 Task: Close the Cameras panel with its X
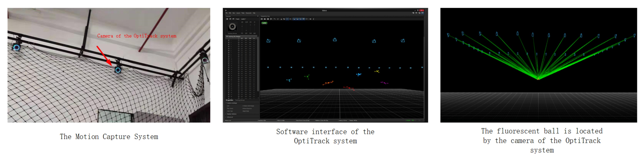tap(258, 16)
